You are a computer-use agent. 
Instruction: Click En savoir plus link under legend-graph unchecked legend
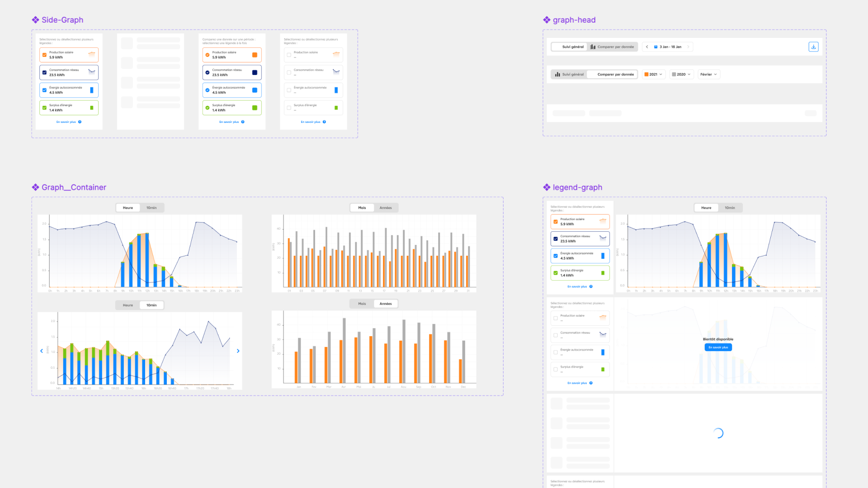point(577,383)
